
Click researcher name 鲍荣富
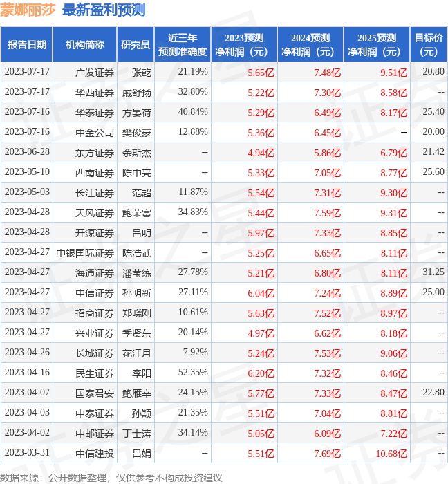pyautogui.click(x=137, y=213)
